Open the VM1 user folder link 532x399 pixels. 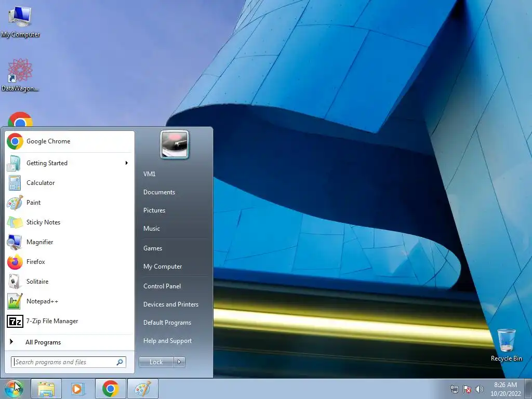click(x=149, y=174)
